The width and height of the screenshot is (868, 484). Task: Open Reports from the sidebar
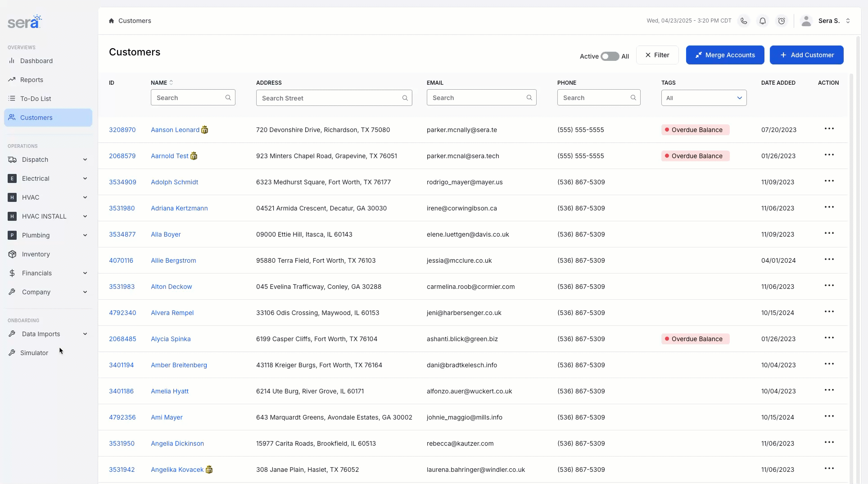pyautogui.click(x=48, y=80)
